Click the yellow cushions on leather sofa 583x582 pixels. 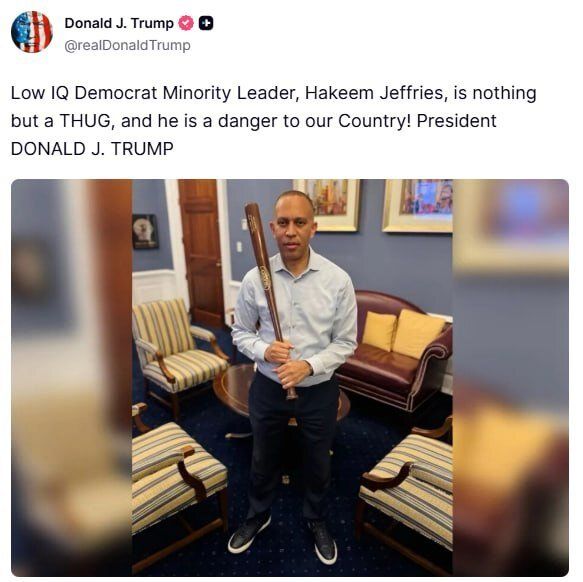tap(403, 333)
